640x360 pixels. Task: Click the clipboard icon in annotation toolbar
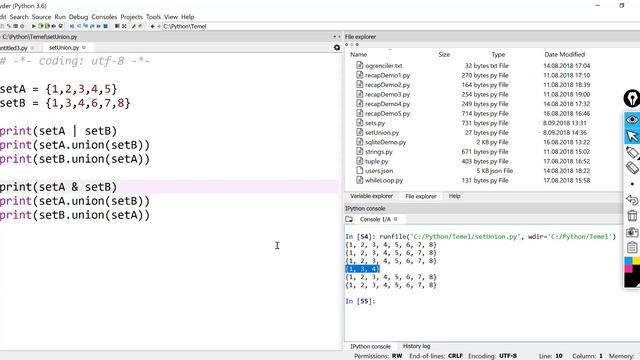click(632, 247)
